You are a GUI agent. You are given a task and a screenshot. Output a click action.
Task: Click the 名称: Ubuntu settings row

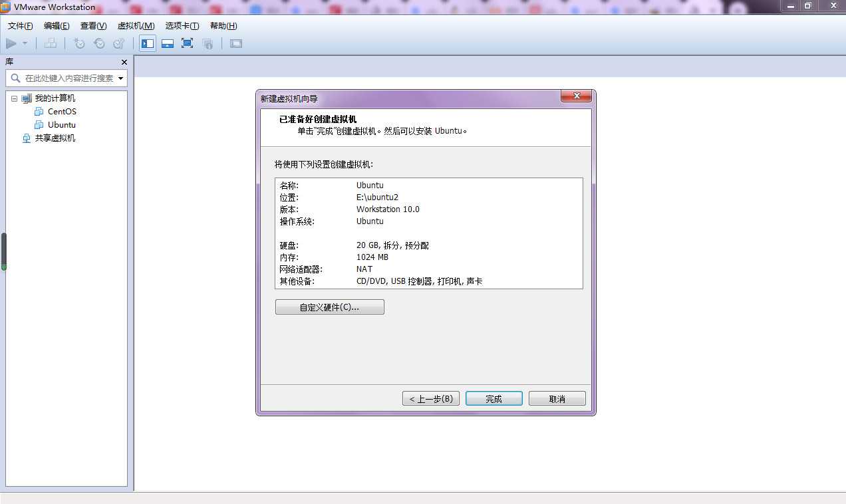429,186
